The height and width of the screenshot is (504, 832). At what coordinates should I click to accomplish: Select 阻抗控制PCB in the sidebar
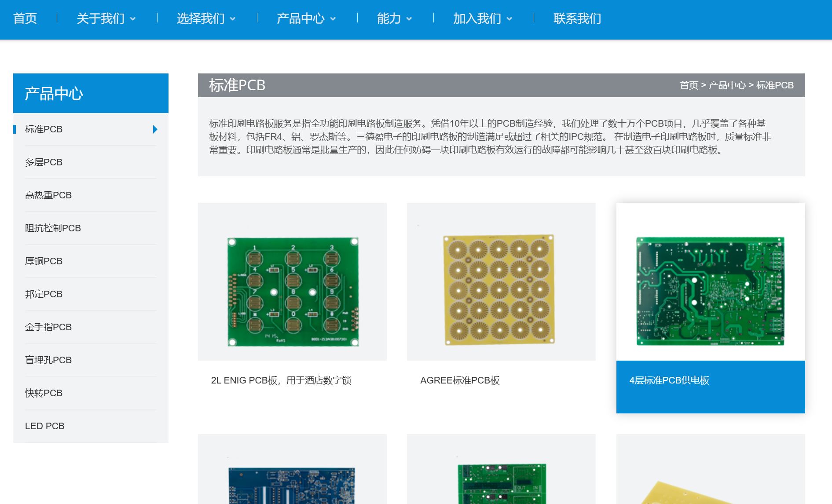pyautogui.click(x=91, y=228)
